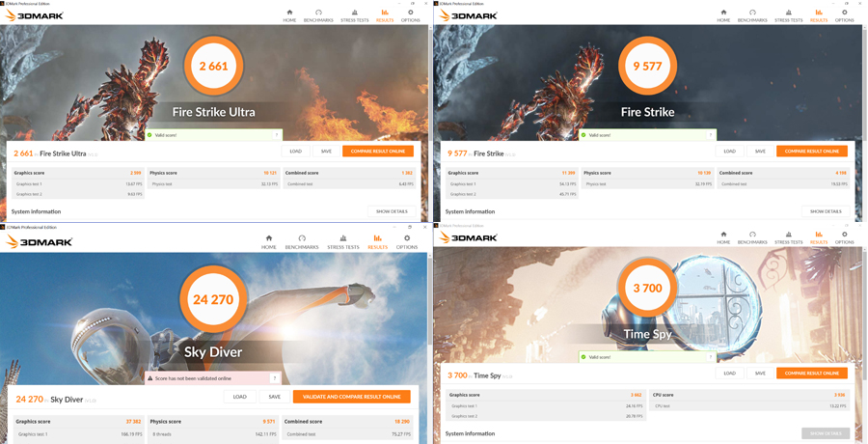
Task: Compare Fire Strike 9 577 result online
Action: (812, 152)
